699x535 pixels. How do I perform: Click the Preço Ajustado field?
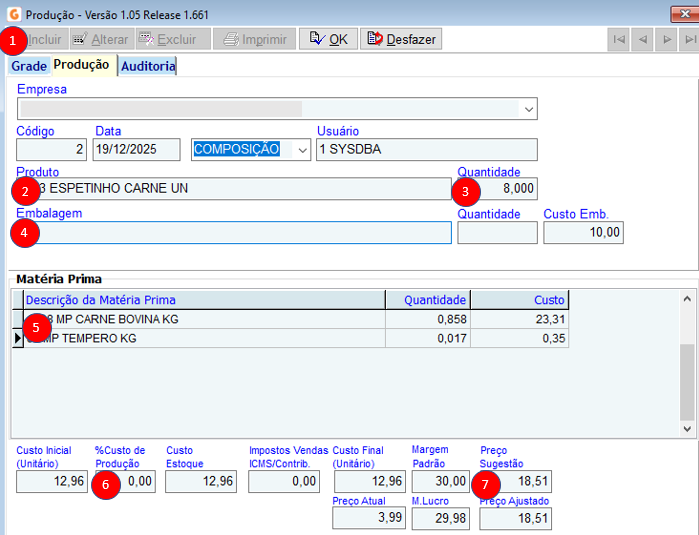(516, 519)
